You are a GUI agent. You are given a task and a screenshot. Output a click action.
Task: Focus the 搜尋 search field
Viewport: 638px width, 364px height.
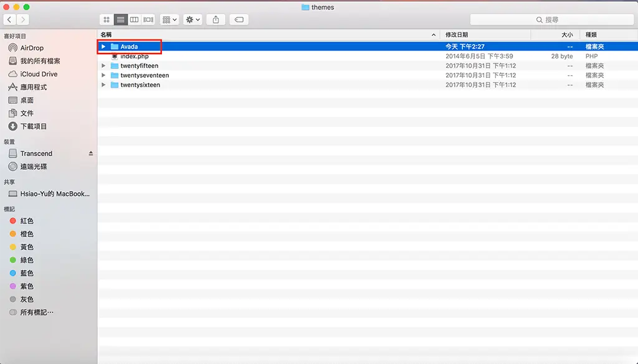pyautogui.click(x=552, y=19)
